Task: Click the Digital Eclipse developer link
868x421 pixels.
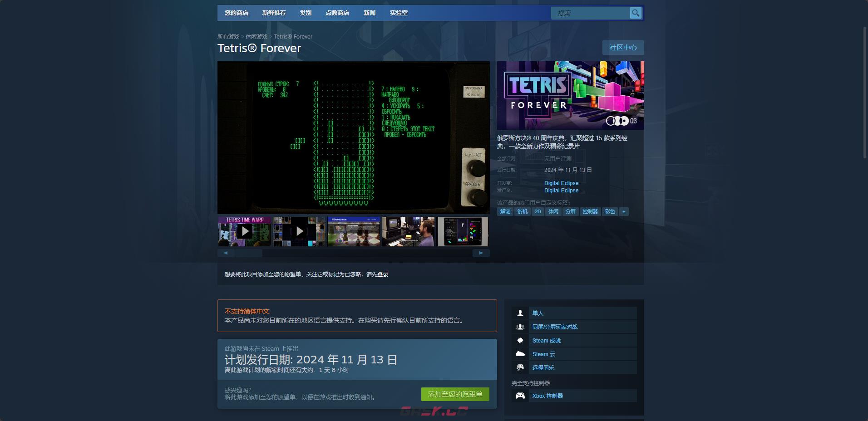Action: click(561, 183)
